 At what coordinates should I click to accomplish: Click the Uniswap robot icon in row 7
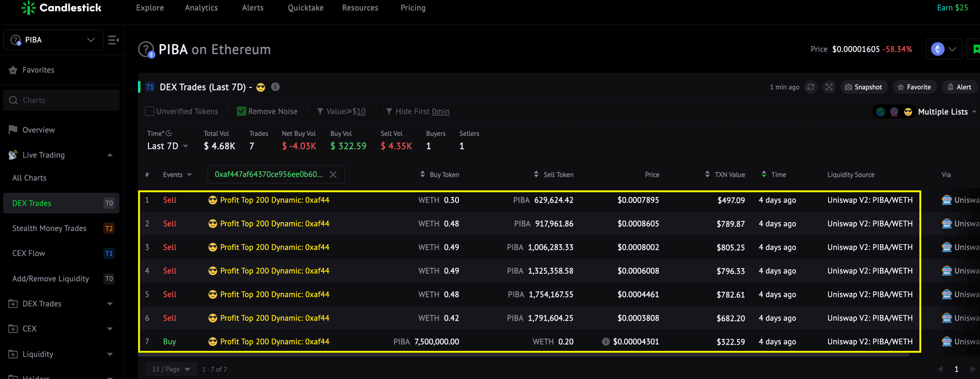(946, 342)
